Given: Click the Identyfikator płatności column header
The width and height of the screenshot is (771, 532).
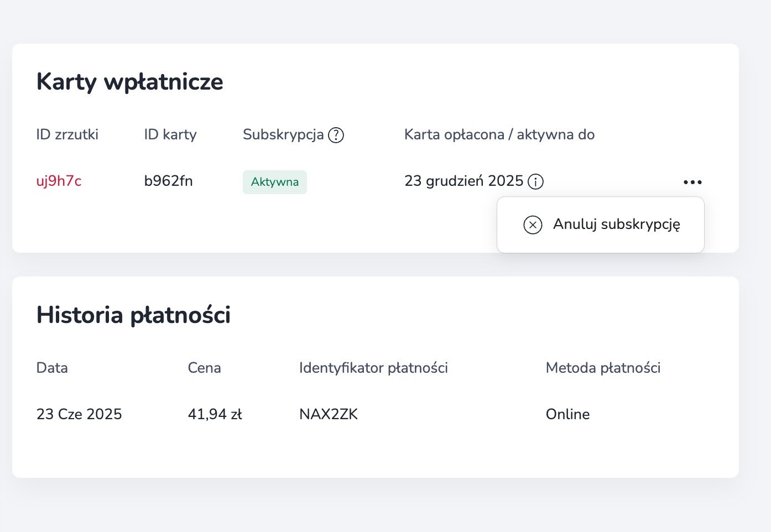Looking at the screenshot, I should tap(373, 368).
